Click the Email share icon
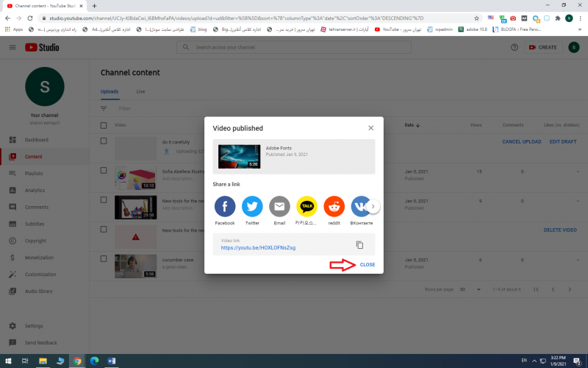Screen dimensions: 588x368 (x=279, y=206)
